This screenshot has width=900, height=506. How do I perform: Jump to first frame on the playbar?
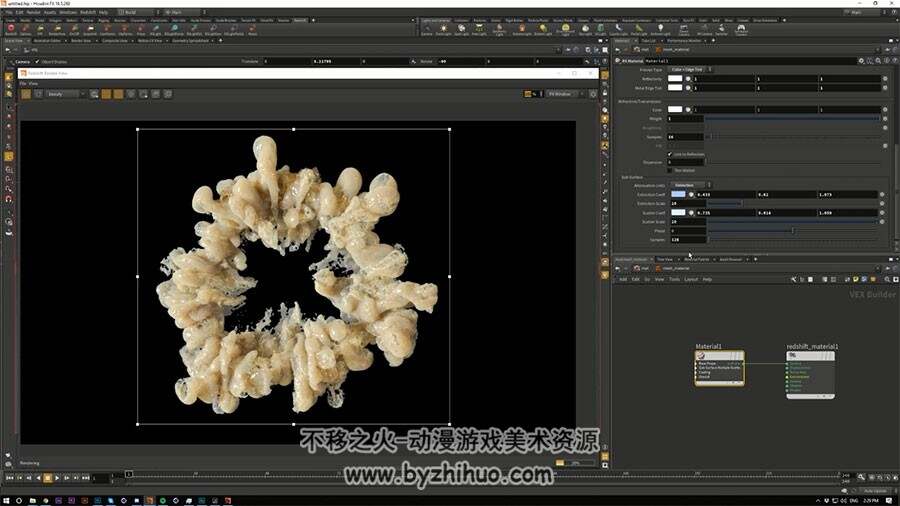(x=10, y=477)
